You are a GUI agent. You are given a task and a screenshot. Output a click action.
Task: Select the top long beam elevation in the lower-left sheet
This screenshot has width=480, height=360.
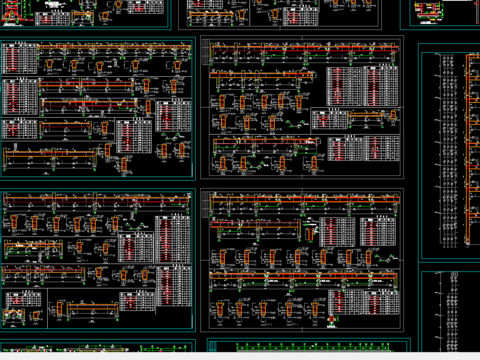point(97,200)
